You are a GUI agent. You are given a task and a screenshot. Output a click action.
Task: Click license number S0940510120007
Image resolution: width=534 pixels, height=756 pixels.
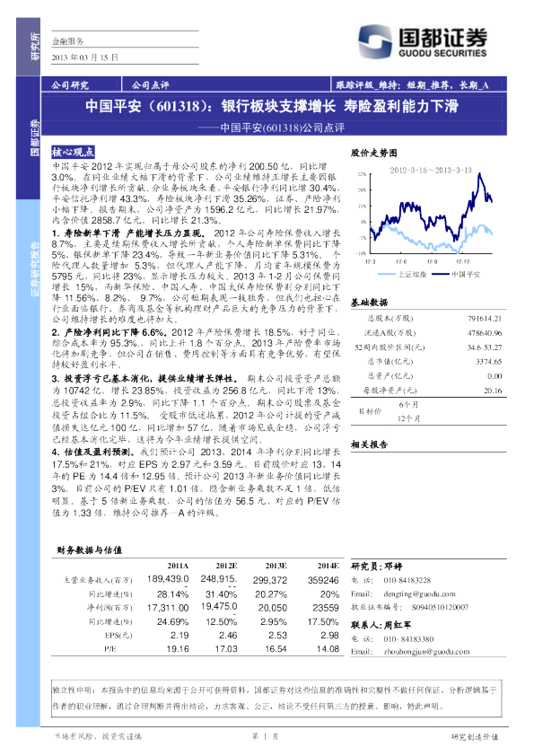pos(440,607)
